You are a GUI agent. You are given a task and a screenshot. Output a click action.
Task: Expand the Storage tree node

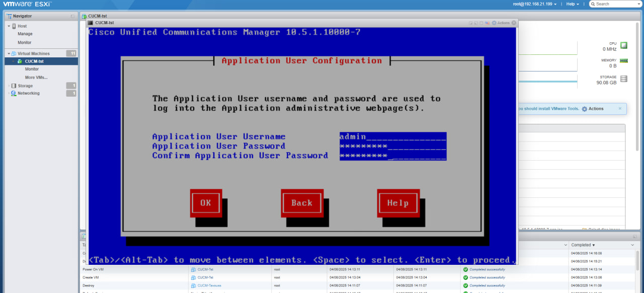click(9, 86)
